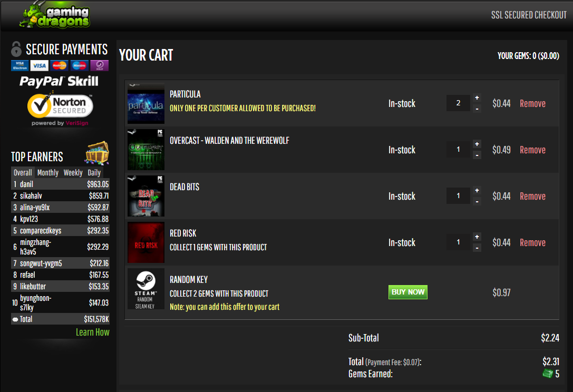
Task: Remove Dead Bits from the cart
Action: tap(532, 196)
